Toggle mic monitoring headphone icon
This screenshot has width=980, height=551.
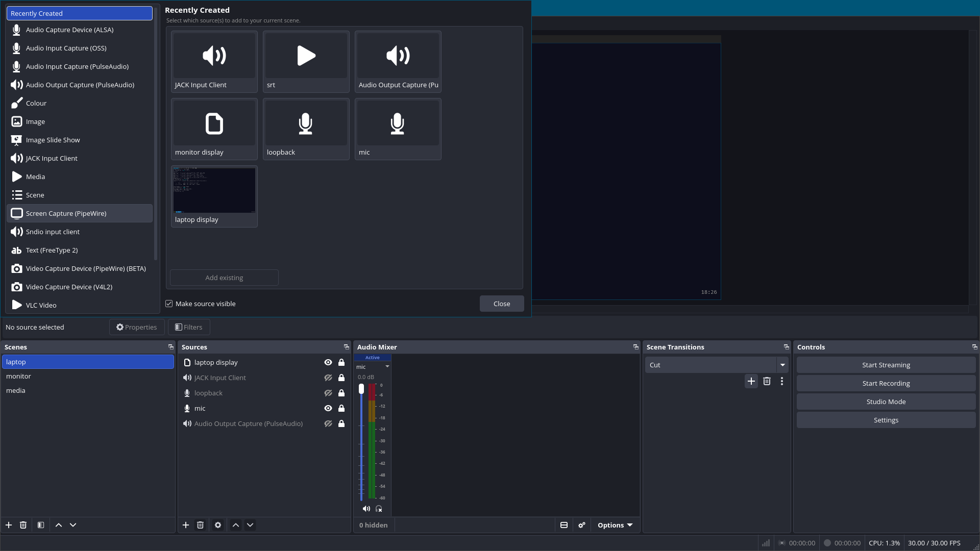(379, 509)
